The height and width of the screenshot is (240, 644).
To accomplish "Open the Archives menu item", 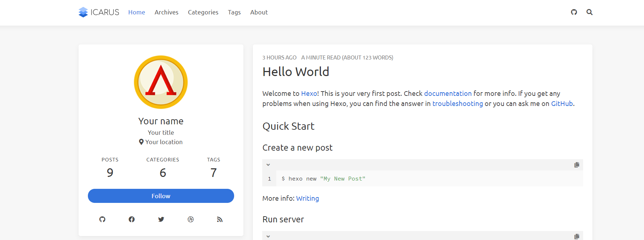I will tap(166, 12).
